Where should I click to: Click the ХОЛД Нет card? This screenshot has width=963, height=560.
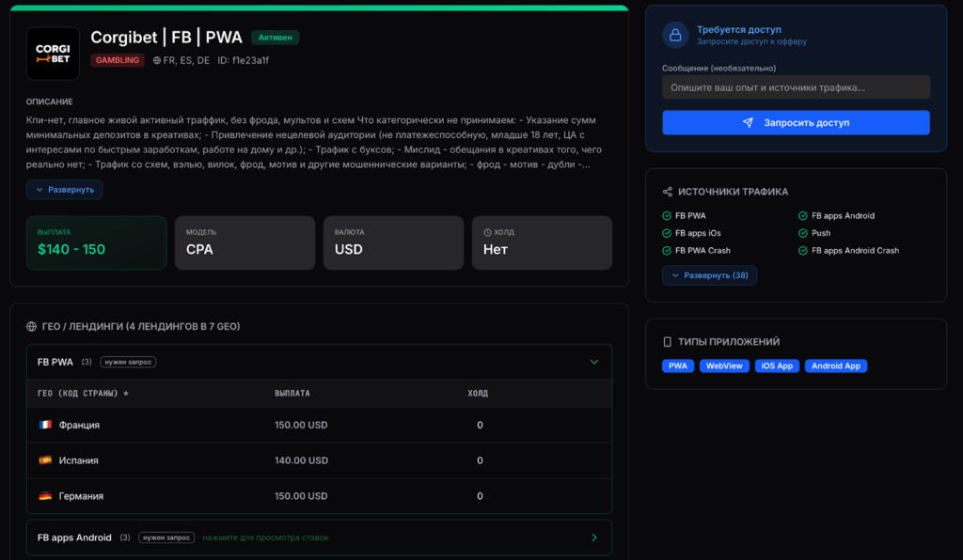[543, 243]
